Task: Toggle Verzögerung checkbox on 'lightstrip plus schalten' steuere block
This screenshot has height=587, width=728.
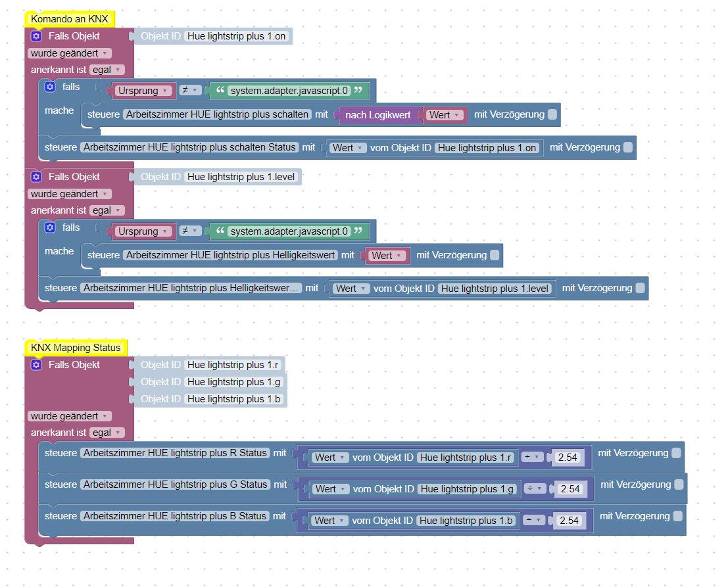Action: click(552, 114)
